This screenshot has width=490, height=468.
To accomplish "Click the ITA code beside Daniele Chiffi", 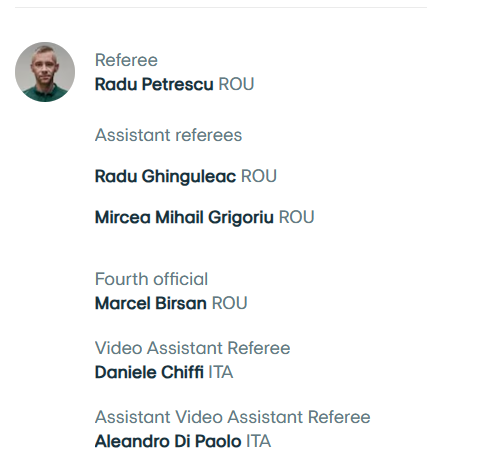I will tap(221, 372).
